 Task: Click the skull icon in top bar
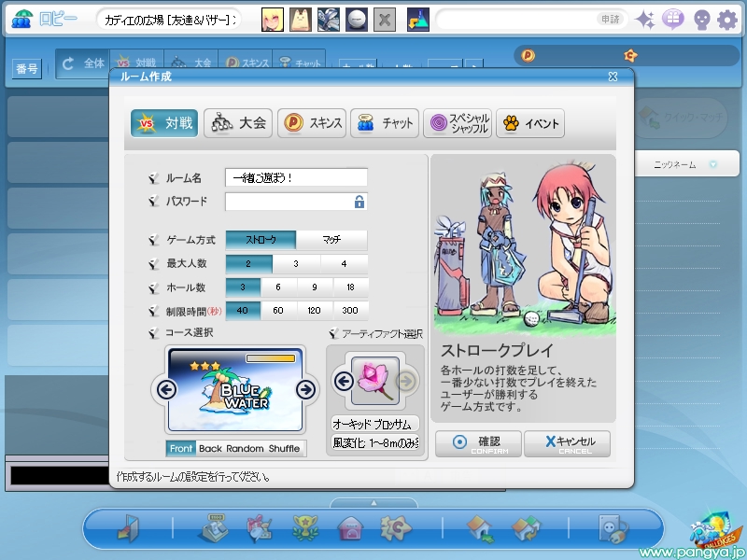(x=702, y=20)
